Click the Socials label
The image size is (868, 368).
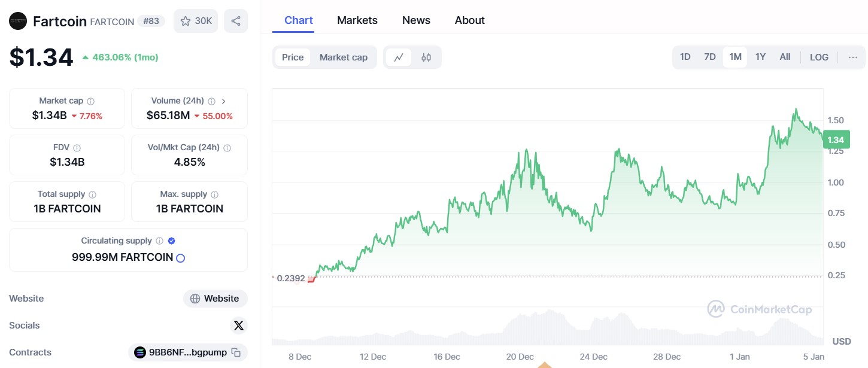pos(25,326)
